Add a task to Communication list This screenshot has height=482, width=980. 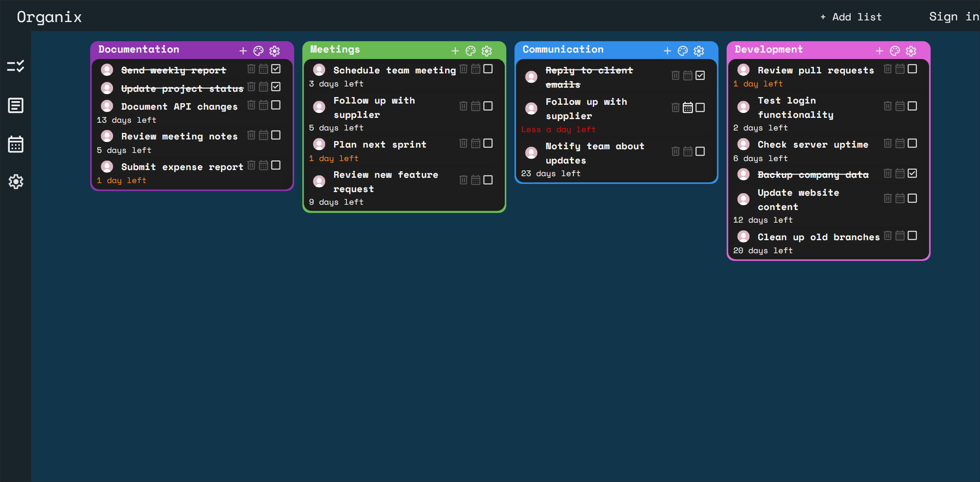[x=667, y=51]
